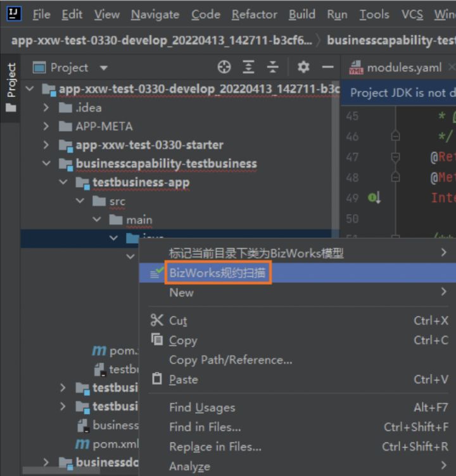
Task: Open Project panel settings gear
Action: (x=303, y=67)
